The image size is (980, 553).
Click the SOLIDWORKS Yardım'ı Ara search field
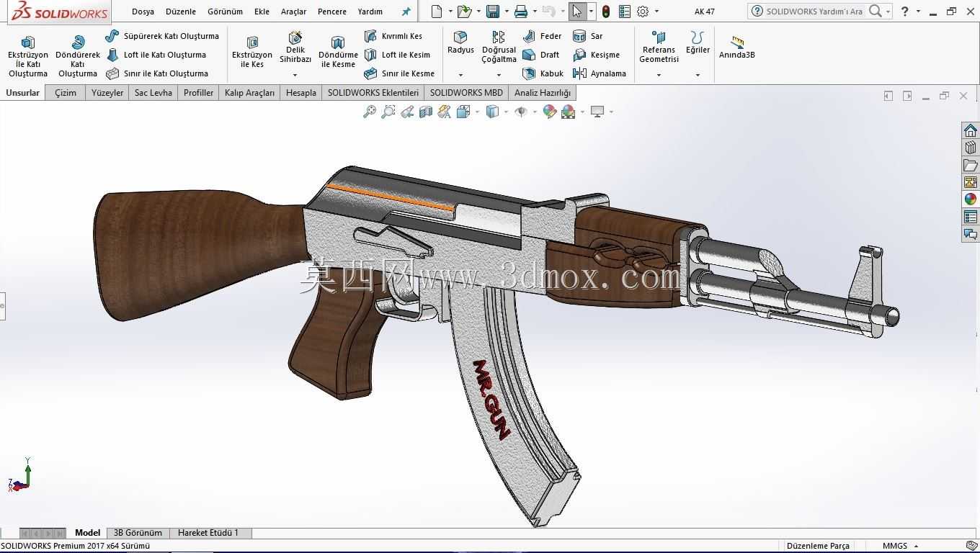[814, 12]
